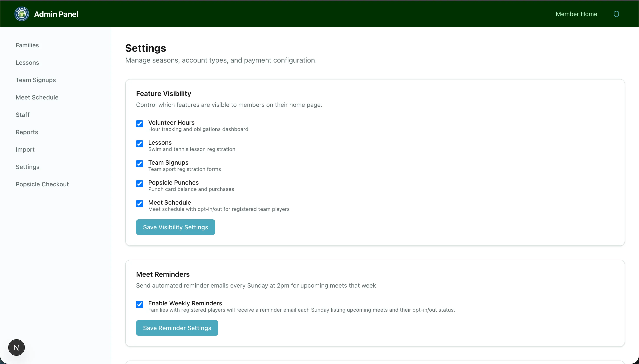This screenshot has width=639, height=364.
Task: Toggle the Popsicle Punches checkbox
Action: [x=139, y=184]
